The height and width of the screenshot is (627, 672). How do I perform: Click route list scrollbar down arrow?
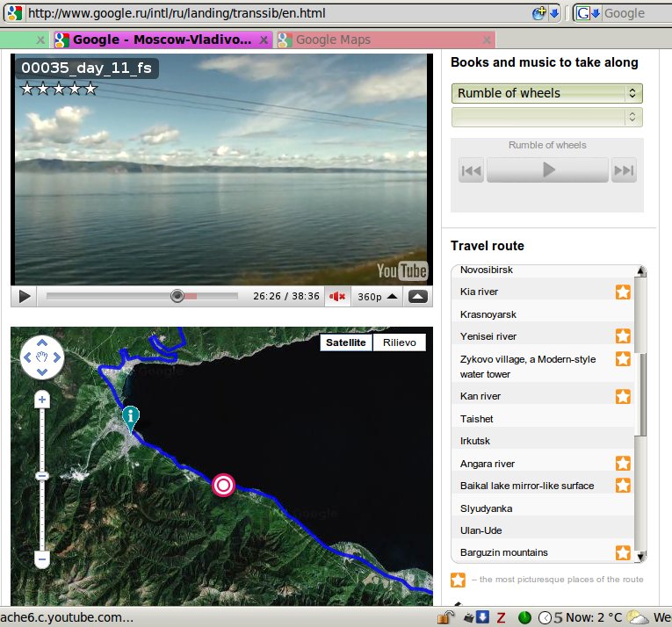coord(640,557)
